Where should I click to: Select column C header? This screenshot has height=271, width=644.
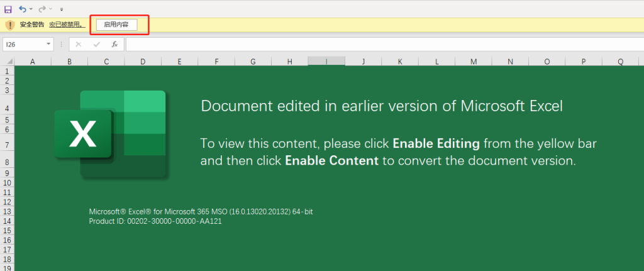pos(106,62)
